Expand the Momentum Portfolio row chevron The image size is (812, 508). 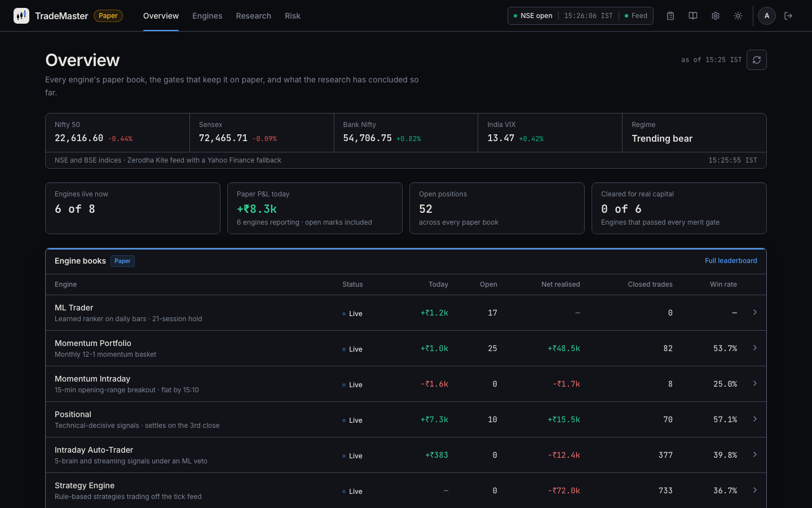(x=754, y=348)
